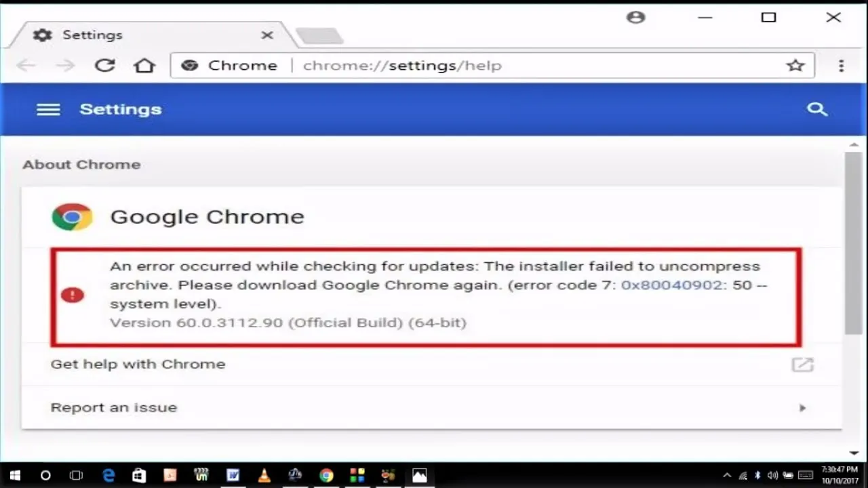Click the browser Forward arrow

65,65
